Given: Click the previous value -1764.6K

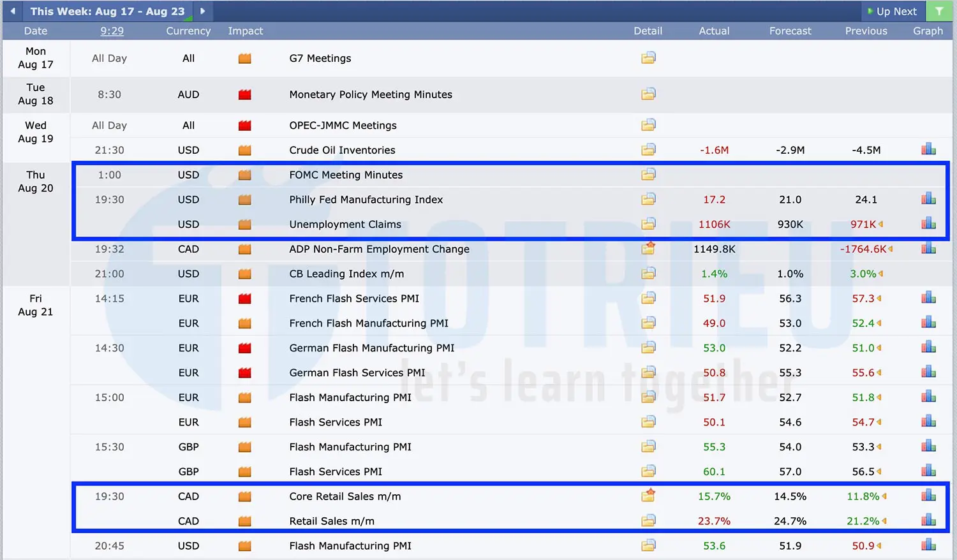Looking at the screenshot, I should 863,249.
